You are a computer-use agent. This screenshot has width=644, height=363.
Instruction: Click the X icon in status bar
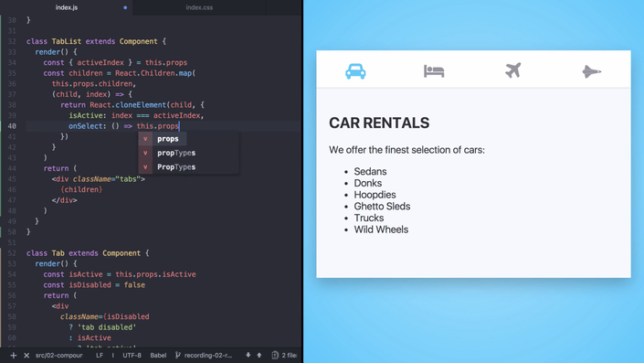click(26, 355)
